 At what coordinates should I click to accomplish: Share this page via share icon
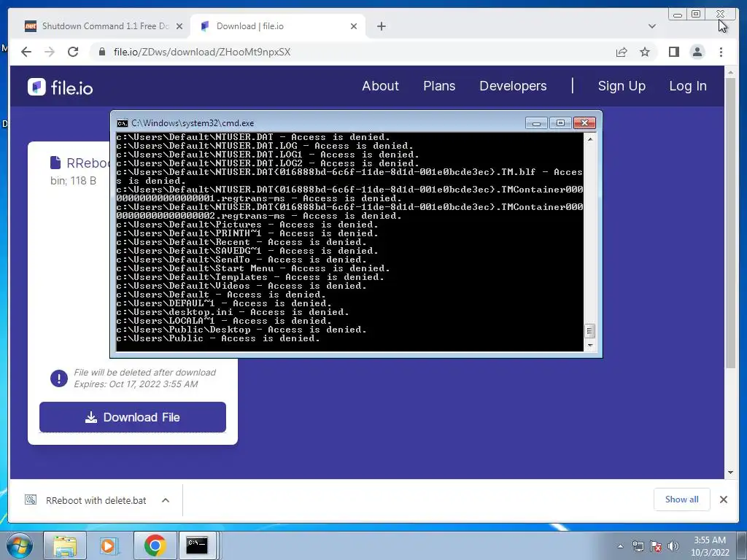[622, 52]
